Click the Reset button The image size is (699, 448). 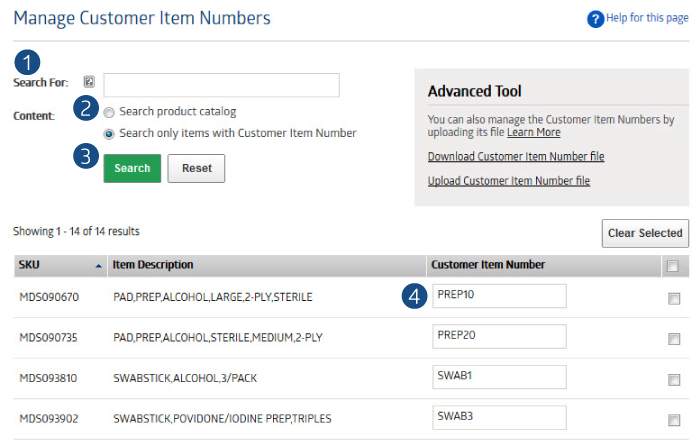click(x=196, y=169)
